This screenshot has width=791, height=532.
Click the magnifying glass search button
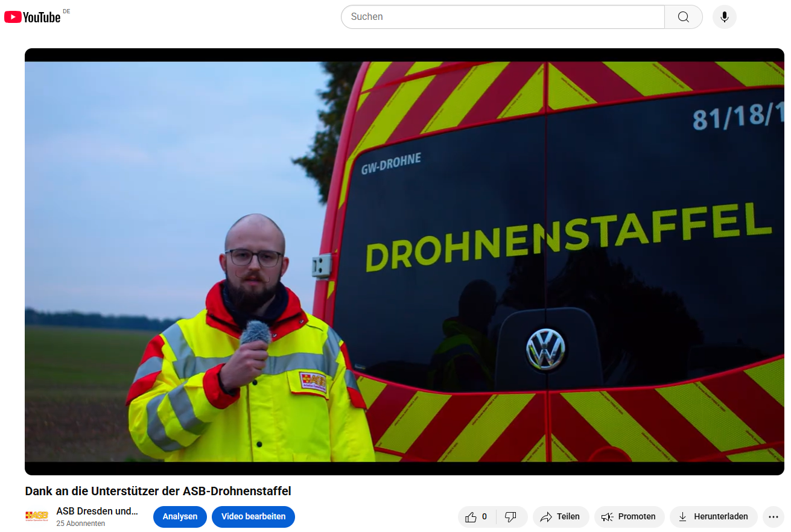[683, 17]
